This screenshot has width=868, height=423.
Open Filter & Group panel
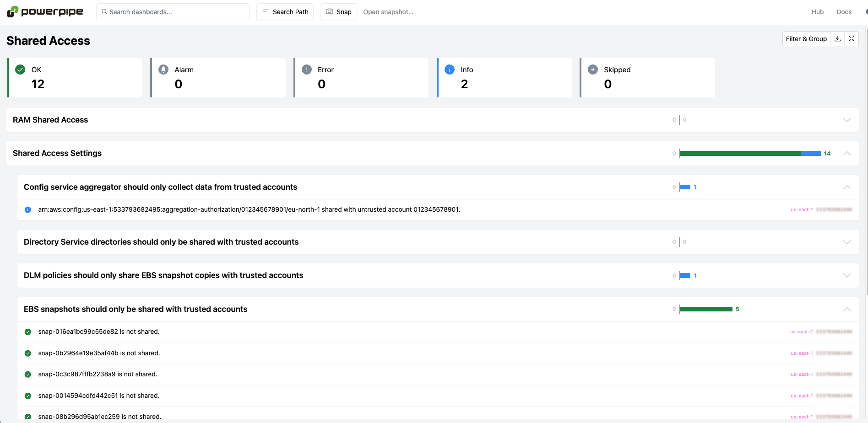point(806,39)
